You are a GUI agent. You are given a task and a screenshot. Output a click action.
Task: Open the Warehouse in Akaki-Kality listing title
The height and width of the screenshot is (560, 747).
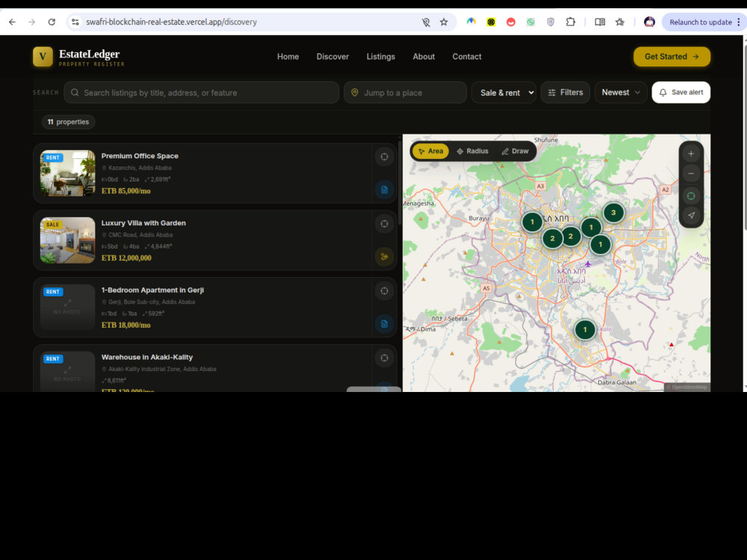[x=146, y=357]
